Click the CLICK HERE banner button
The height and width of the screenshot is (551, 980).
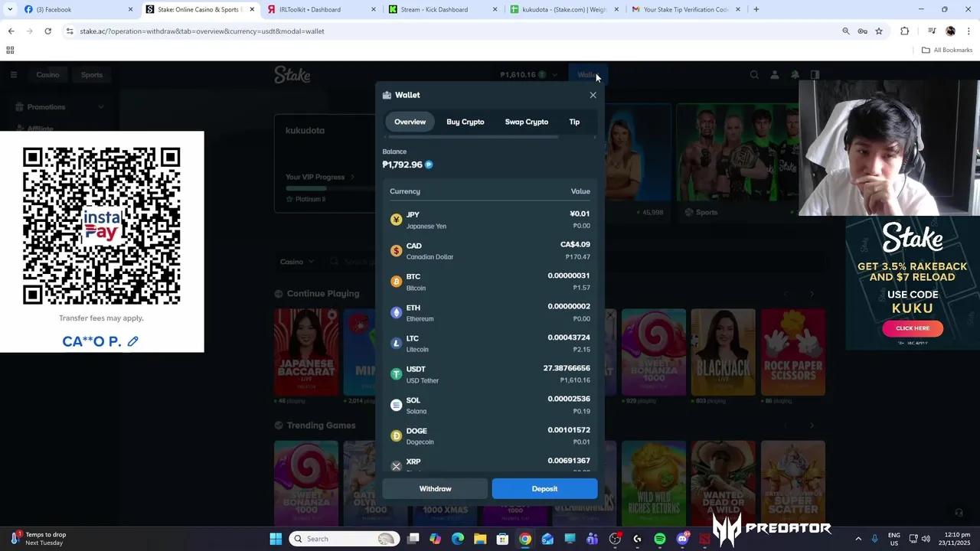point(913,328)
